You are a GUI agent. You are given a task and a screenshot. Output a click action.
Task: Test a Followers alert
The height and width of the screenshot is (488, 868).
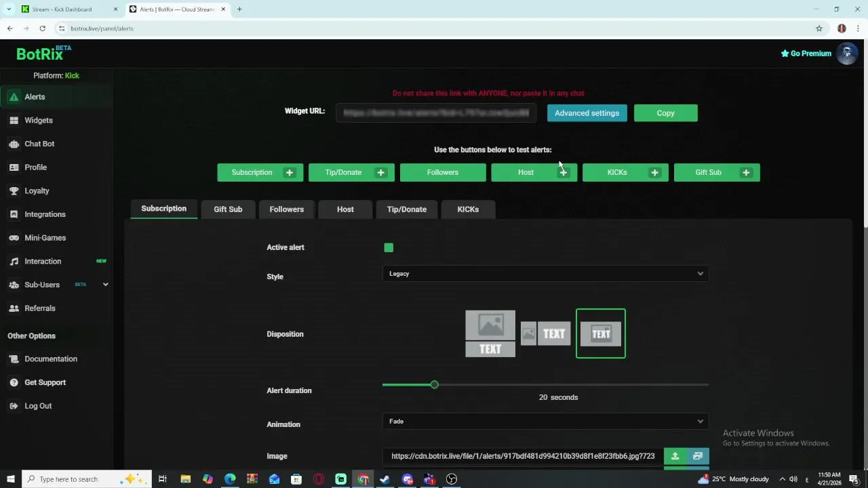coord(443,173)
